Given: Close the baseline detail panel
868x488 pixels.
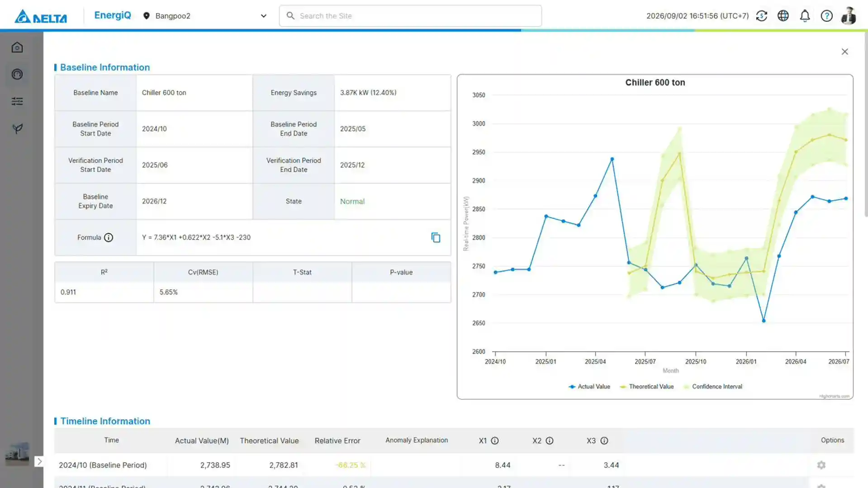Looking at the screenshot, I should pyautogui.click(x=844, y=52).
